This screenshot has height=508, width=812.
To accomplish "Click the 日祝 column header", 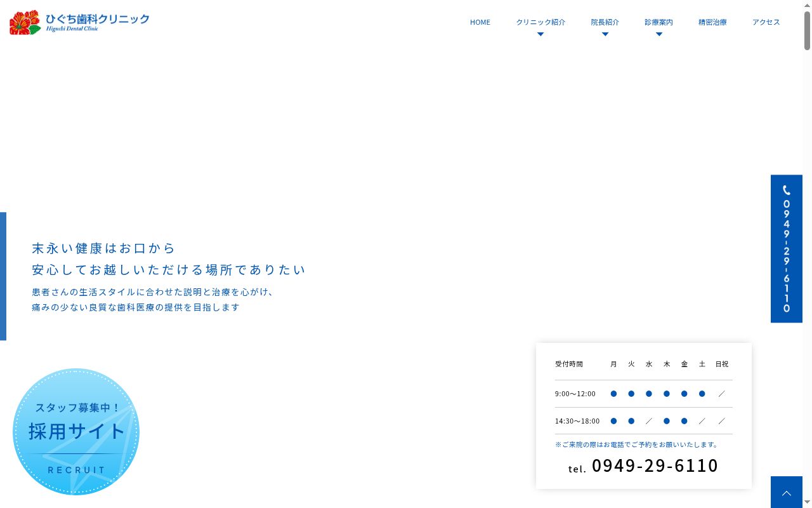I will pos(722,364).
